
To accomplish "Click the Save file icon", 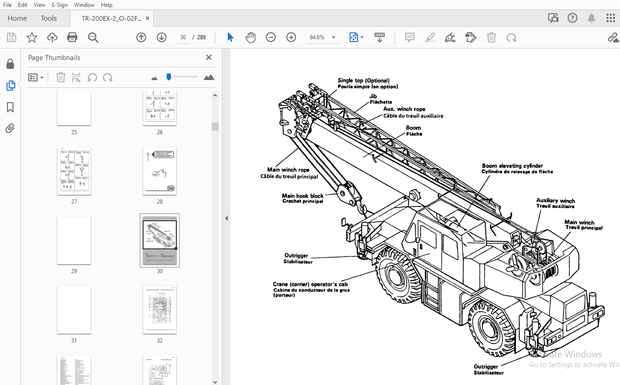I will pyautogui.click(x=11, y=38).
